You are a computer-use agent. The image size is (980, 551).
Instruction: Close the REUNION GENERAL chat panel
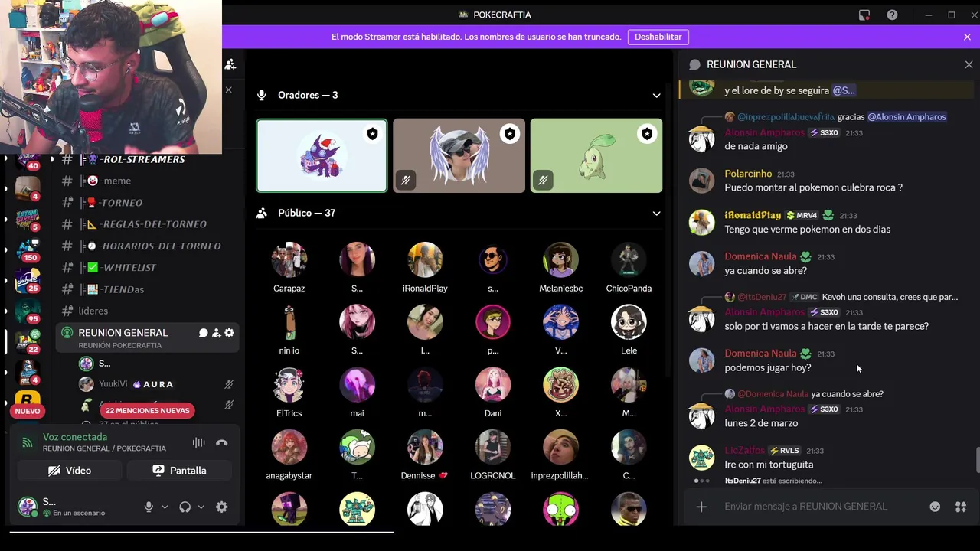pos(969,65)
